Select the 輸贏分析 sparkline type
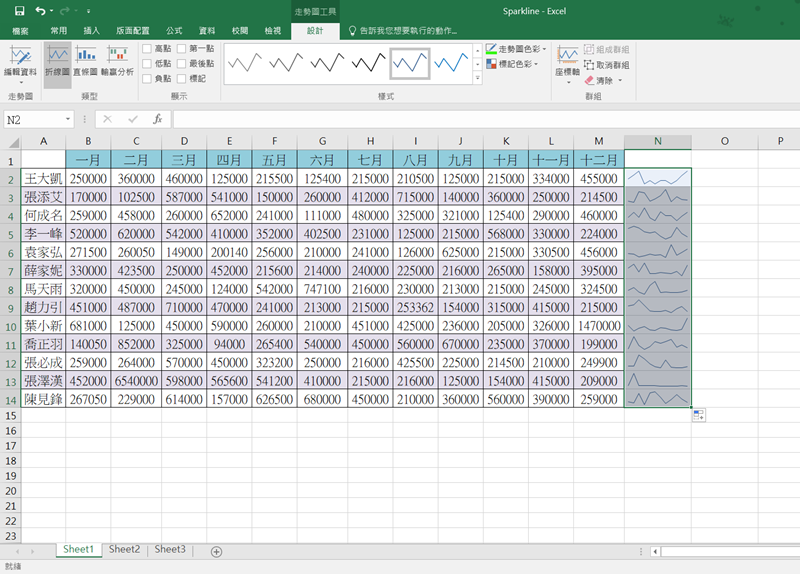Screen dimensions: 800x574 click(x=115, y=60)
